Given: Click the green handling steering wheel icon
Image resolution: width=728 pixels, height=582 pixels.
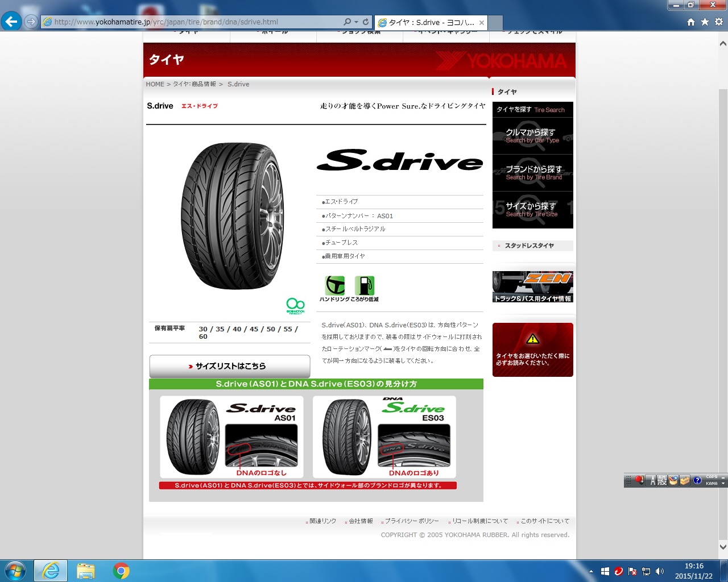Looking at the screenshot, I should pyautogui.click(x=335, y=285).
